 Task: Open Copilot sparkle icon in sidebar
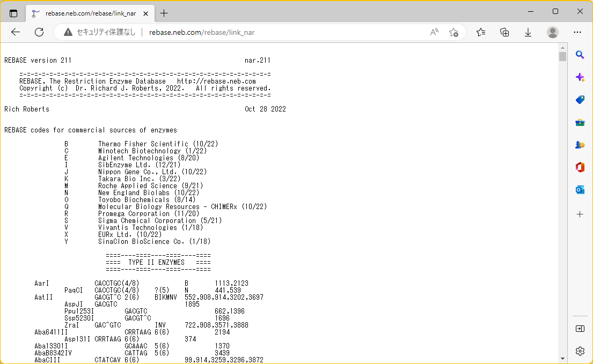[580, 77]
